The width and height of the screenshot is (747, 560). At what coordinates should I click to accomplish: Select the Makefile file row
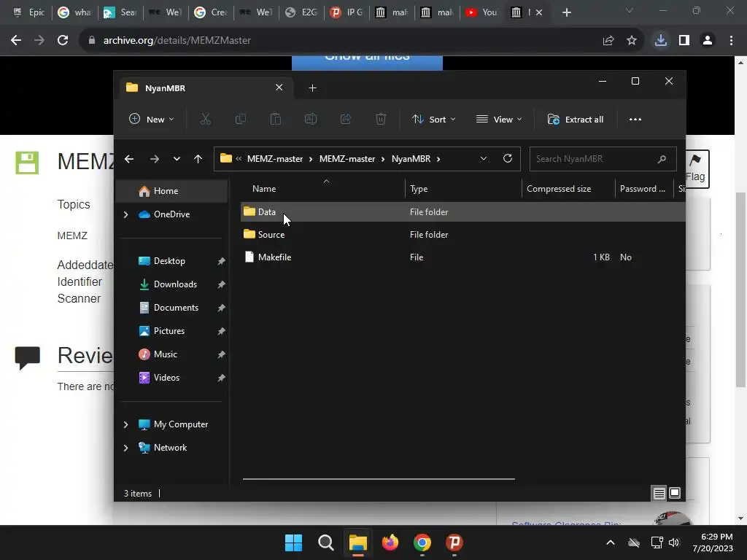point(462,257)
